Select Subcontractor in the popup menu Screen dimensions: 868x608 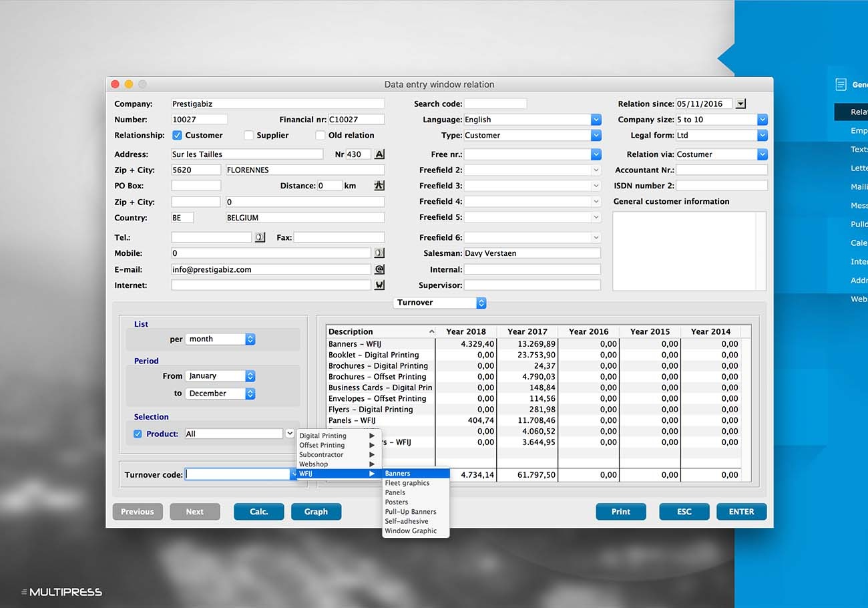339,454
